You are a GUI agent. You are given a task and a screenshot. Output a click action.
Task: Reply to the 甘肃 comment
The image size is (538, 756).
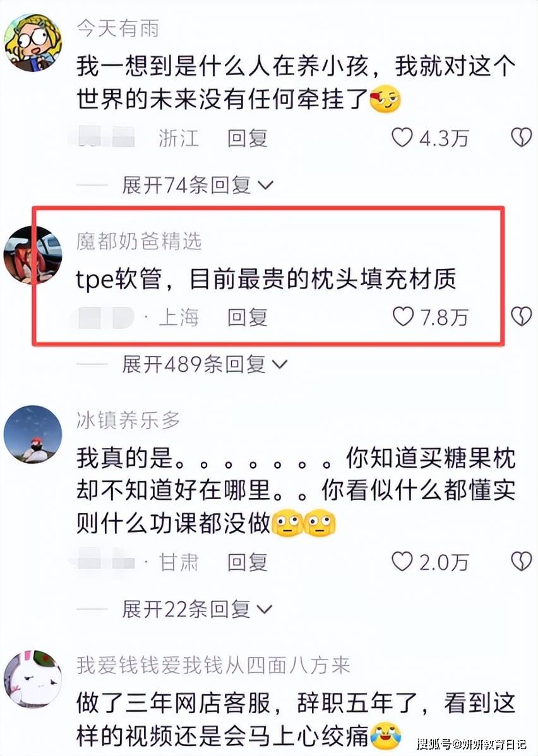[248, 562]
